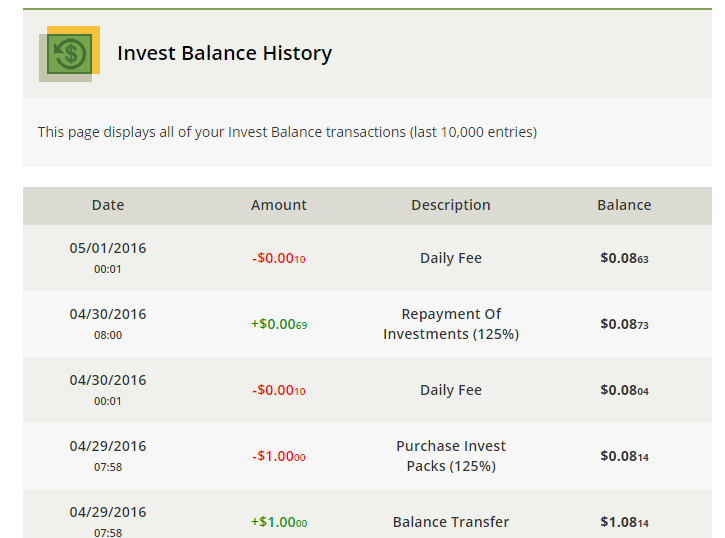Click the Date column header
The width and height of the screenshot is (725, 538).
click(108, 205)
